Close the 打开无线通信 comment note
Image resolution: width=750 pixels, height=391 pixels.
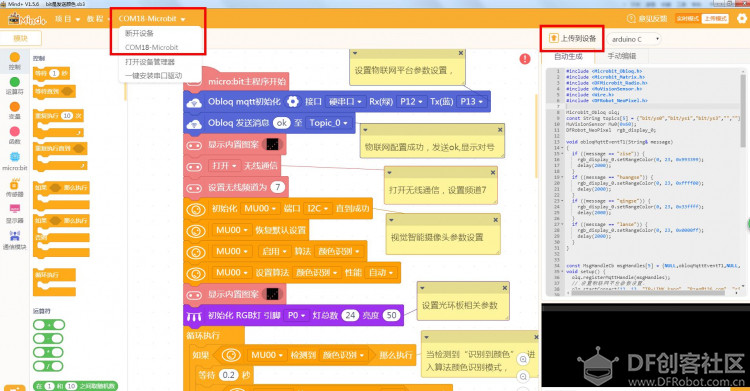point(493,172)
